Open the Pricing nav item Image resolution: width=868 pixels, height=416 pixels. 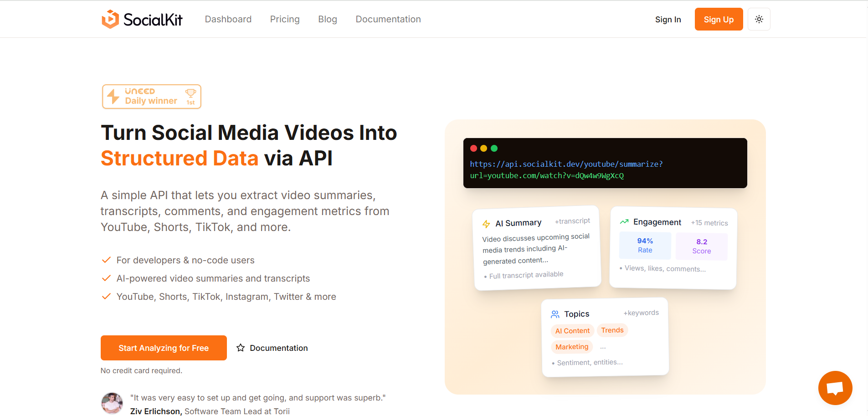pyautogui.click(x=285, y=19)
